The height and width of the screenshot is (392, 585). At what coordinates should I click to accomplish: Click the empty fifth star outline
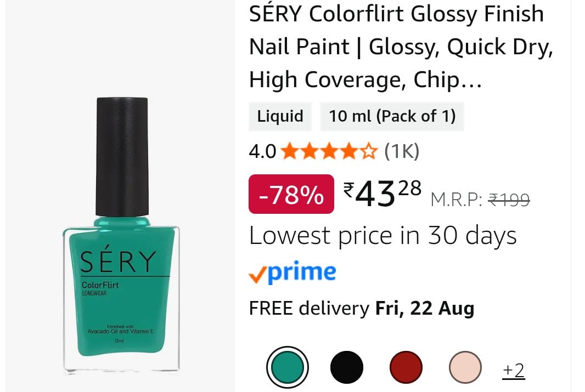click(x=369, y=151)
